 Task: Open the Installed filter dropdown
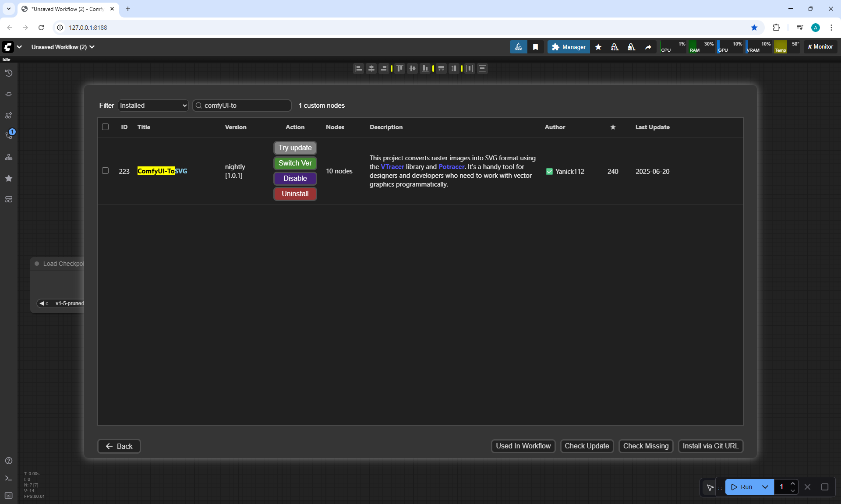[153, 106]
